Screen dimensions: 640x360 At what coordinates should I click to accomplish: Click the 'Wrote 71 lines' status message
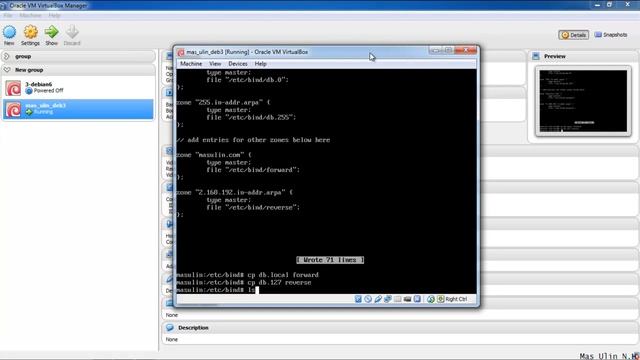point(330,260)
